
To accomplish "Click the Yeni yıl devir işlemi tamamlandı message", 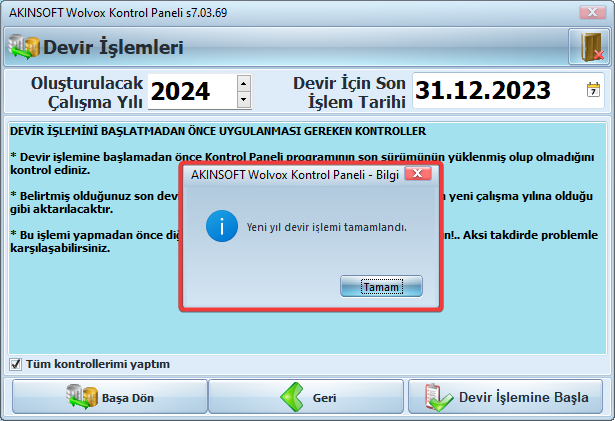I will tap(326, 227).
